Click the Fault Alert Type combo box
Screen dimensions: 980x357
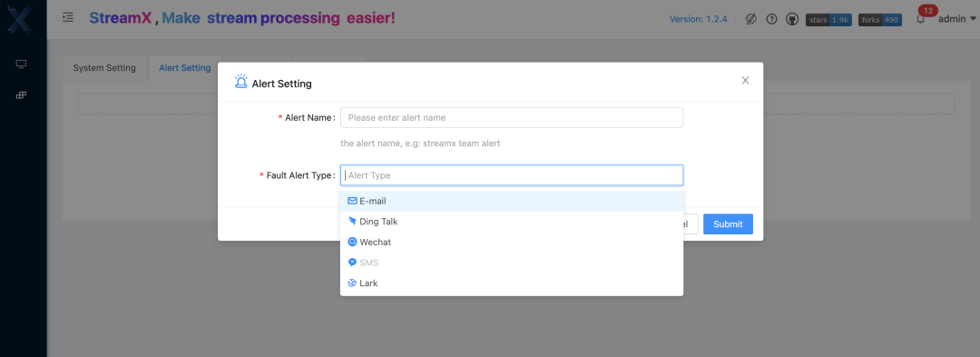click(x=511, y=175)
